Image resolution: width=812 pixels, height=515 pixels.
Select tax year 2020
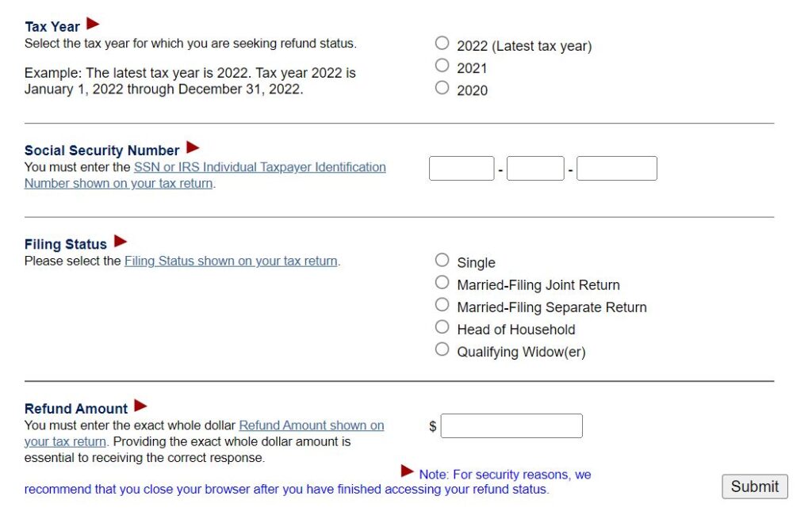coord(442,87)
